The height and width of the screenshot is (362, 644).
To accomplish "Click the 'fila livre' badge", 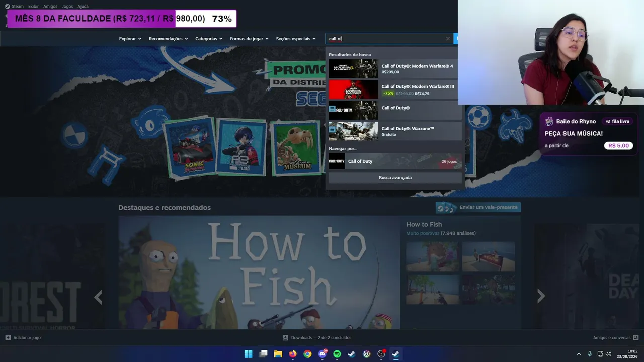I will (617, 121).
